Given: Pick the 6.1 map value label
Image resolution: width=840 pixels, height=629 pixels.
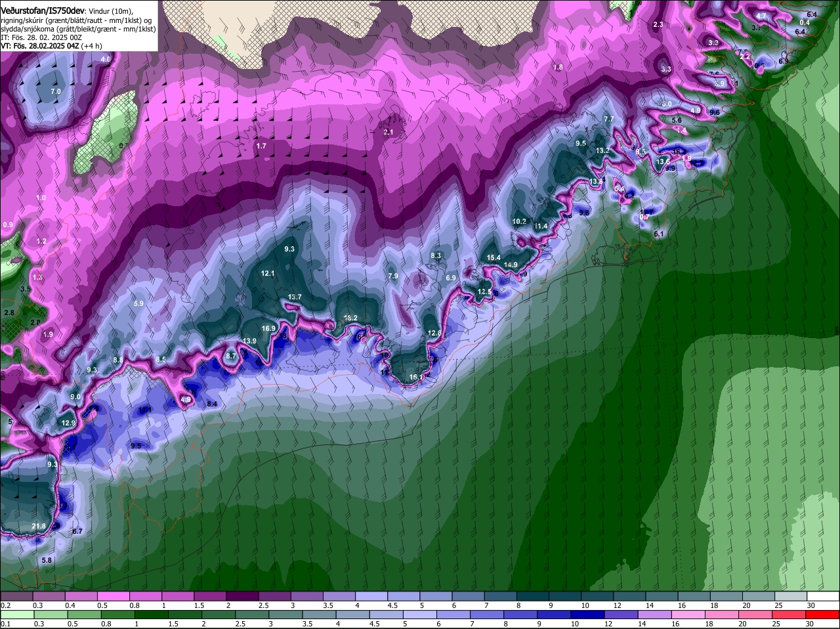Looking at the screenshot, I should (x=660, y=234).
